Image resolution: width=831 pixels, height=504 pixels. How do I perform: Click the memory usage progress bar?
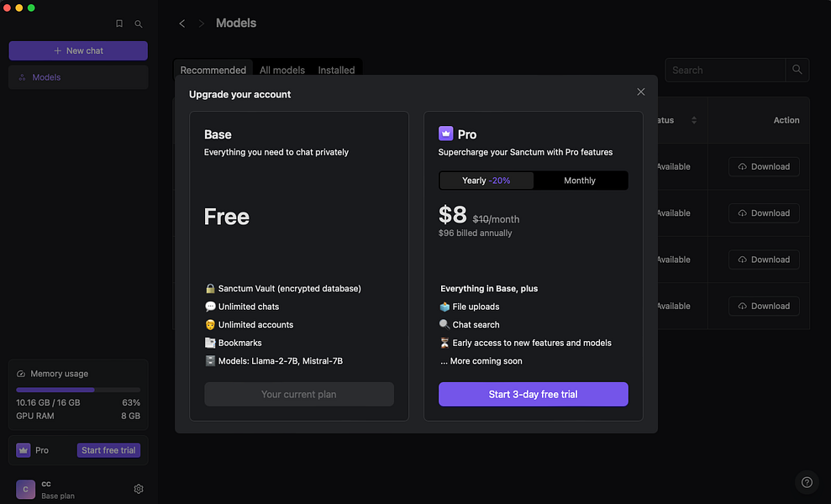[78, 390]
